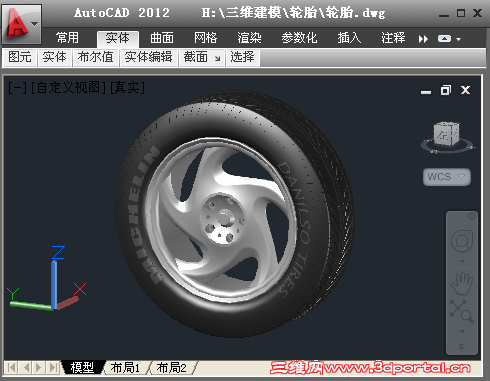Expand the navigation bar bottom chevron
The height and width of the screenshot is (381, 490).
tap(462, 347)
